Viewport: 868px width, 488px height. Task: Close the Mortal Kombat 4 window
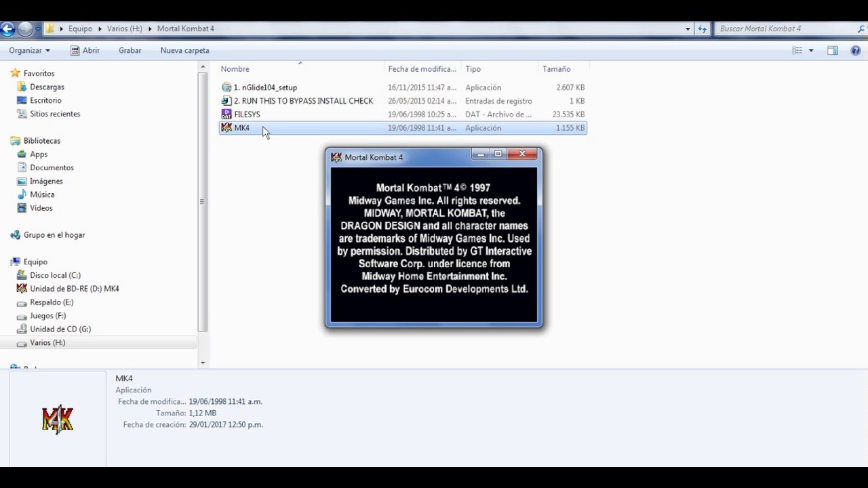coord(522,155)
